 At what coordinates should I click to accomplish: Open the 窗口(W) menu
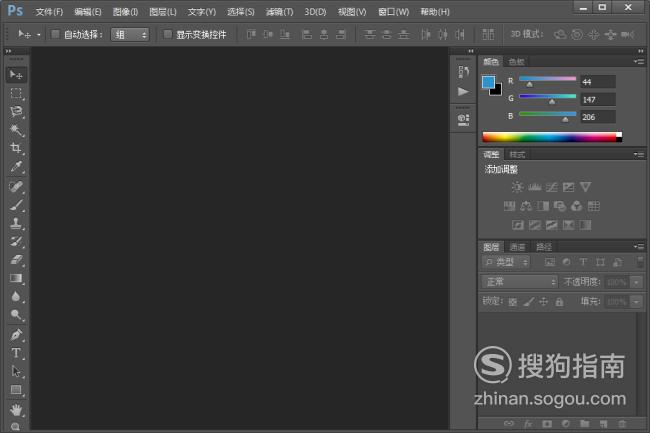coord(393,12)
